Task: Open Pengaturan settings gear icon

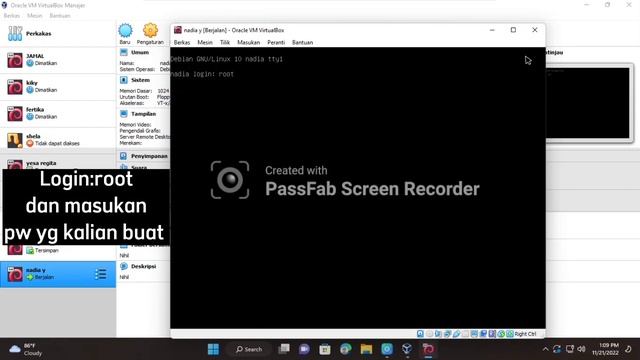Action: coord(150,31)
